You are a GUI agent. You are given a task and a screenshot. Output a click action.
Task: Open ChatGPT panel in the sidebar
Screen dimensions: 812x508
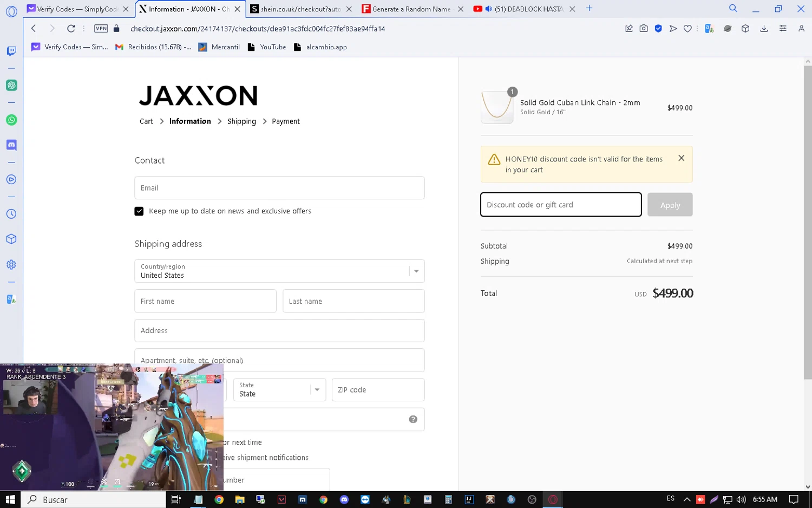click(x=11, y=85)
